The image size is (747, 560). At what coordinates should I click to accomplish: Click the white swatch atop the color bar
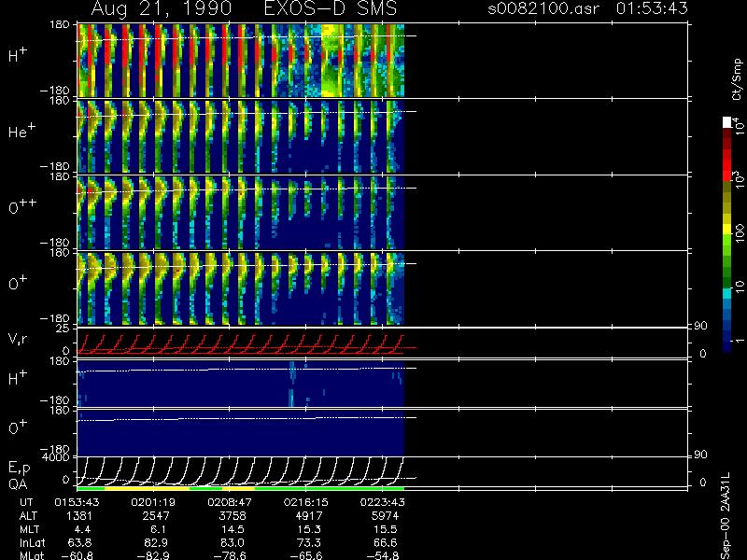(727, 122)
